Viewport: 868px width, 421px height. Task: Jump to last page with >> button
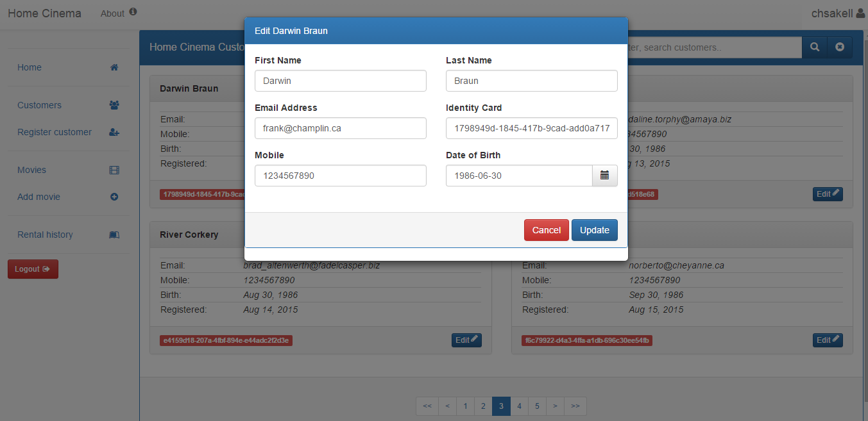tap(575, 406)
